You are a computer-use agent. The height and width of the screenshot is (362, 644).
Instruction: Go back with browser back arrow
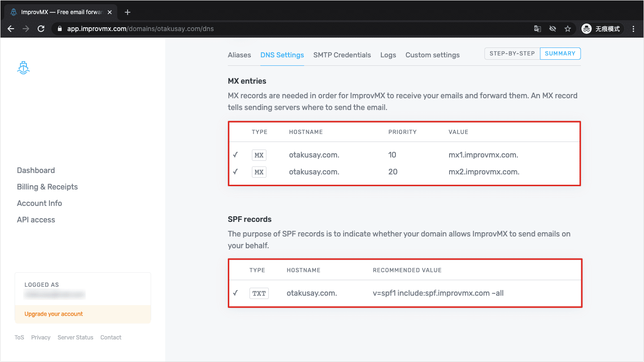[11, 29]
